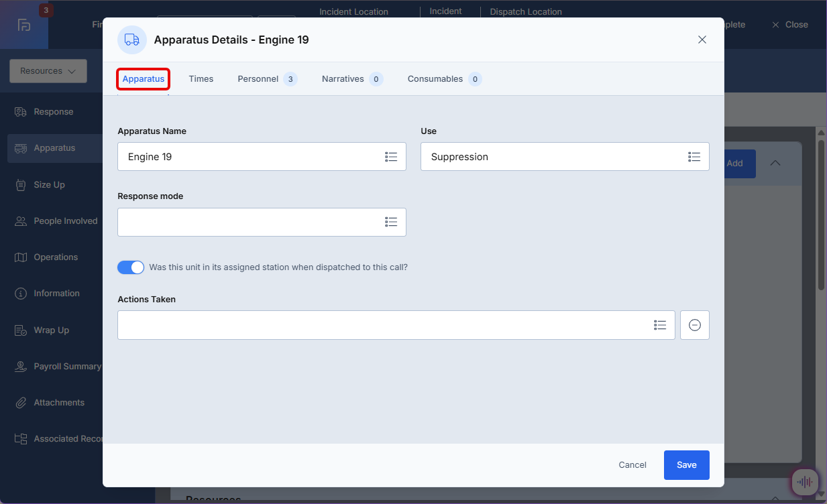Click the Operations map icon

click(21, 257)
